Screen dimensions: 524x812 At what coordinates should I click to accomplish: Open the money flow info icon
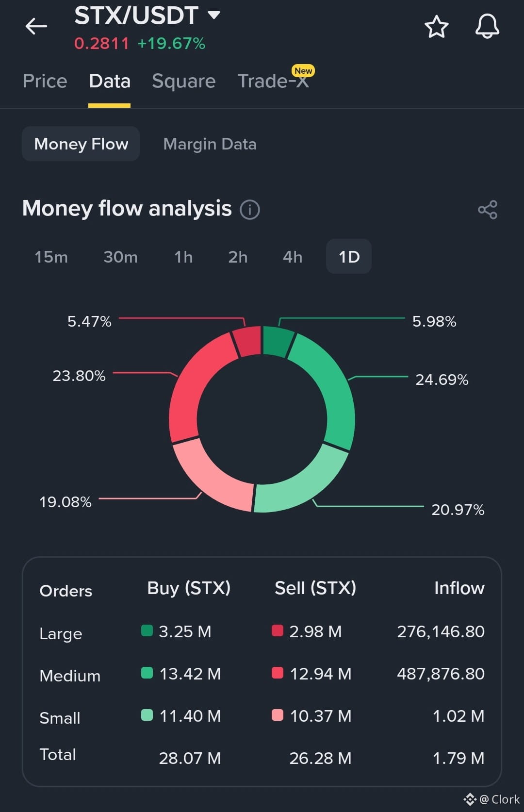250,210
